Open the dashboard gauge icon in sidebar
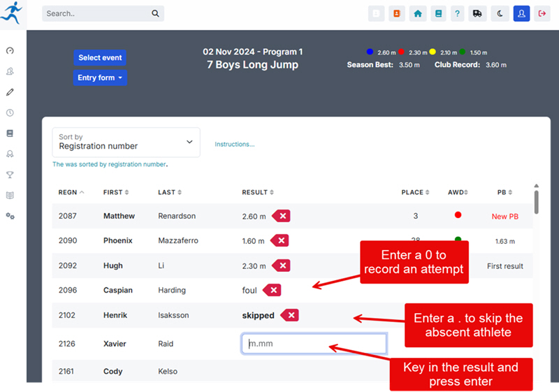This screenshot has width=559, height=392. click(10, 51)
